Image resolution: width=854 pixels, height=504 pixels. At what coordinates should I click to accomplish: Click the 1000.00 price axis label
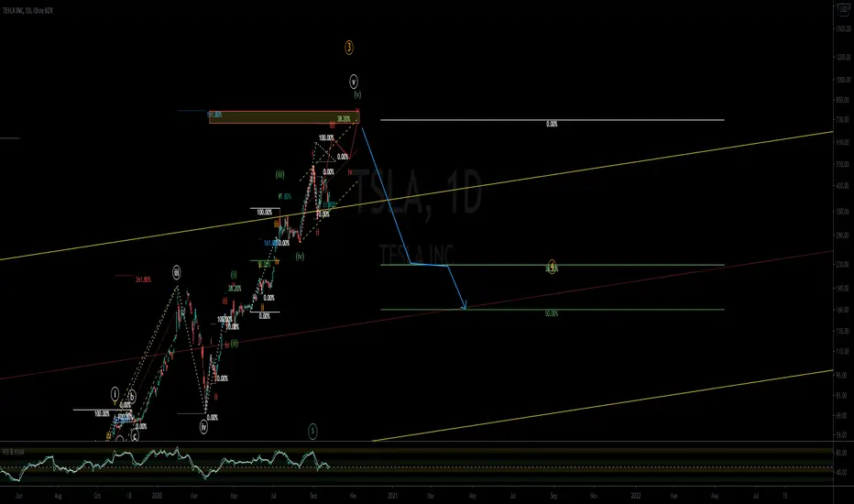pos(843,80)
